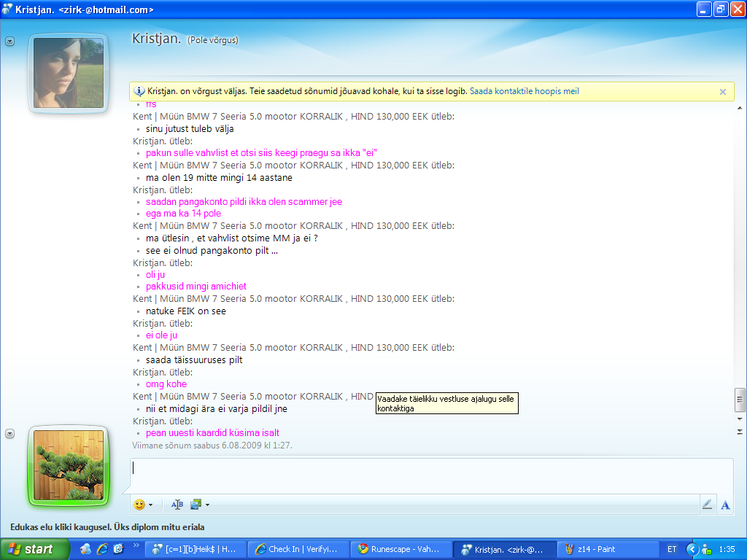Click the chat history vertical scrollbar thumb
This screenshot has width=747, height=560.
pos(740,399)
